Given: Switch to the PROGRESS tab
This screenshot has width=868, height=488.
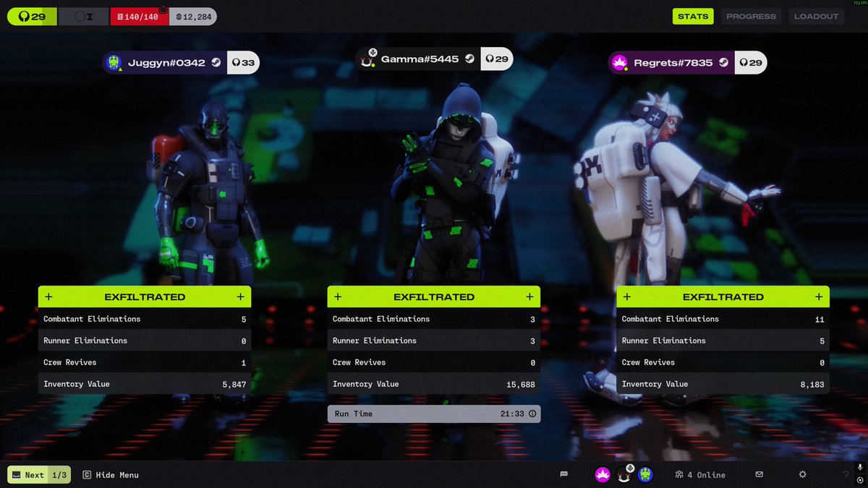Looking at the screenshot, I should pos(751,16).
